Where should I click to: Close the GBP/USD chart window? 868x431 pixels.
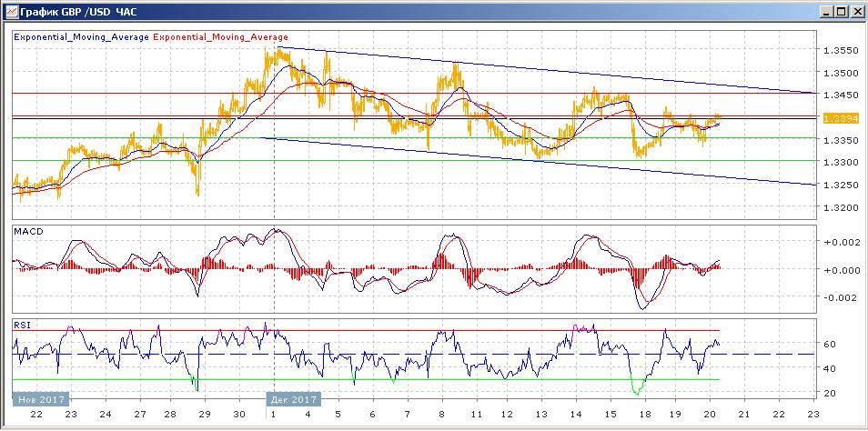[x=856, y=11]
